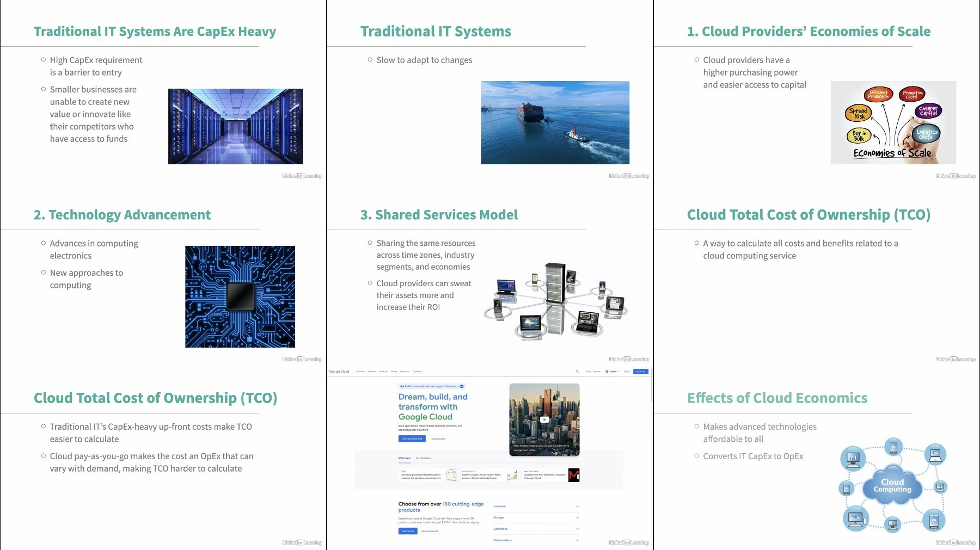Expand the Compute product category
980x550 pixels.
click(x=536, y=506)
